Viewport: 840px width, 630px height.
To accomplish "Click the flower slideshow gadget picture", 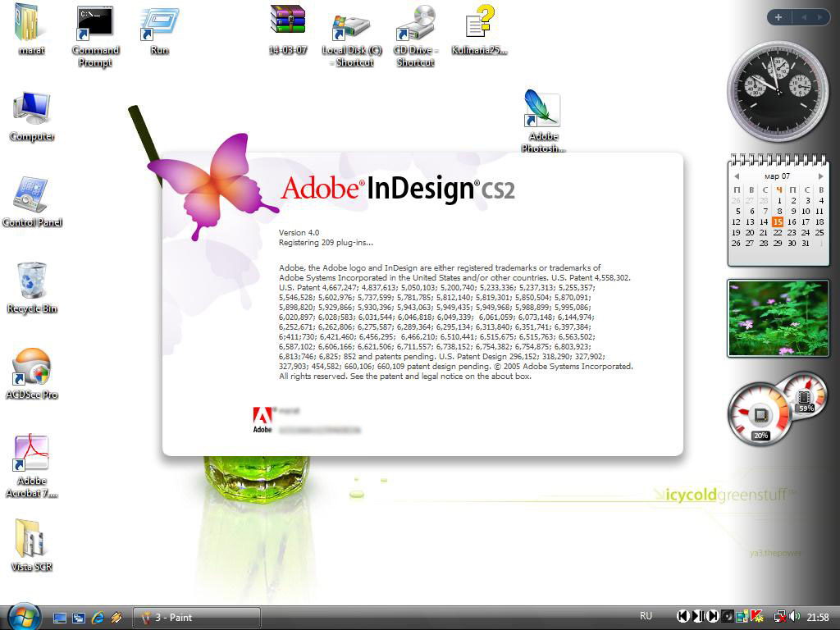I will coord(778,317).
